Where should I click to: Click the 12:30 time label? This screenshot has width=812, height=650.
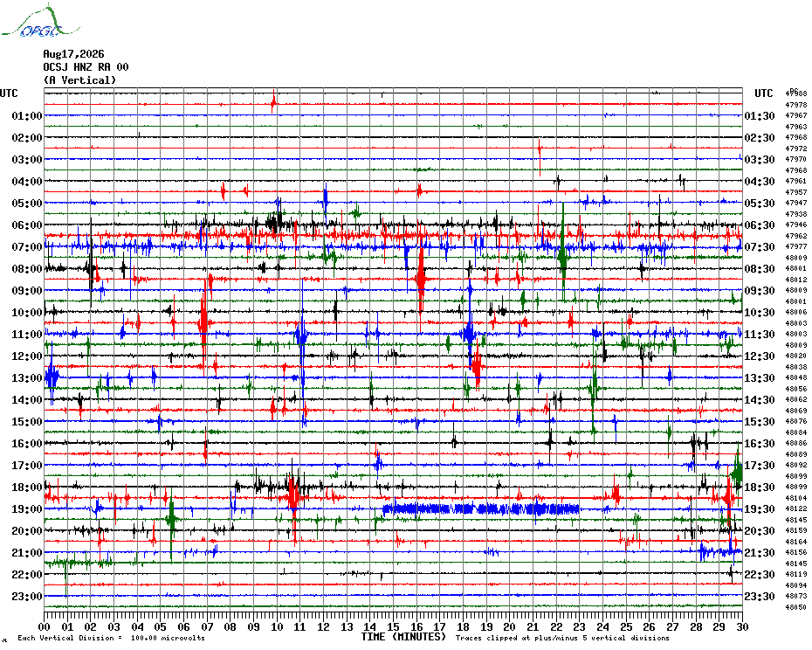760,356
